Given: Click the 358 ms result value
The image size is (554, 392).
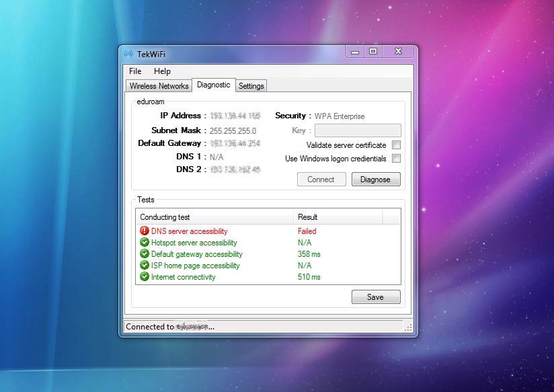Looking at the screenshot, I should 309,253.
